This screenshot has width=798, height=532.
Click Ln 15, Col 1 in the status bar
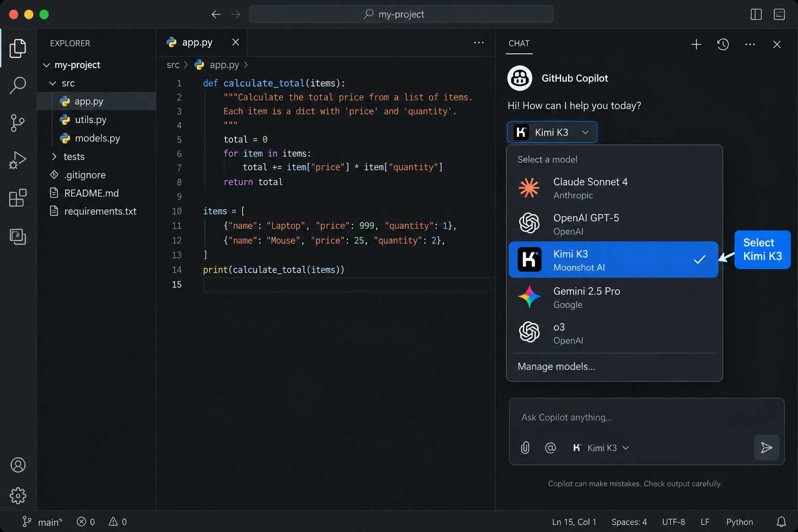point(574,522)
